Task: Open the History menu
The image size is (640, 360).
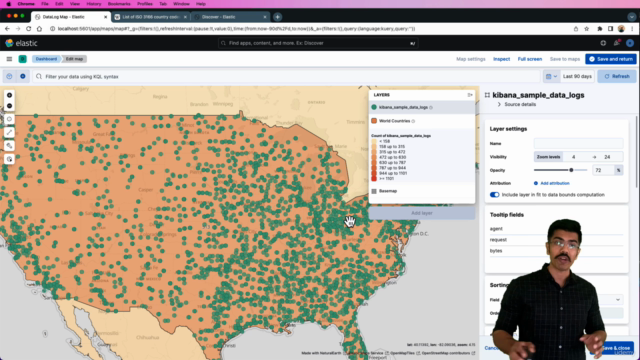Action: [x=93, y=4]
